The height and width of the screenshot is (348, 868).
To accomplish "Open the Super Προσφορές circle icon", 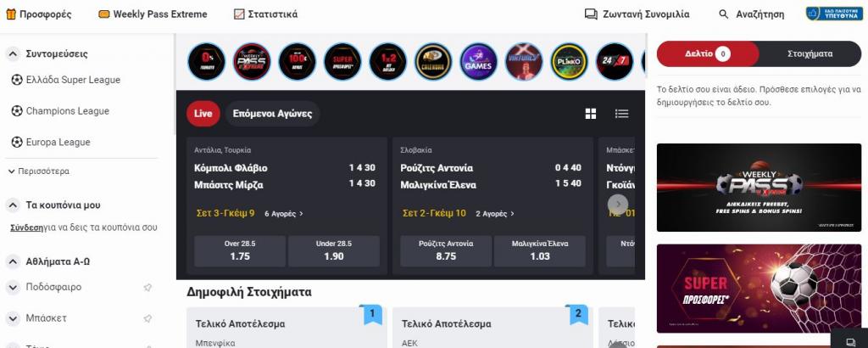I will pos(342,61).
